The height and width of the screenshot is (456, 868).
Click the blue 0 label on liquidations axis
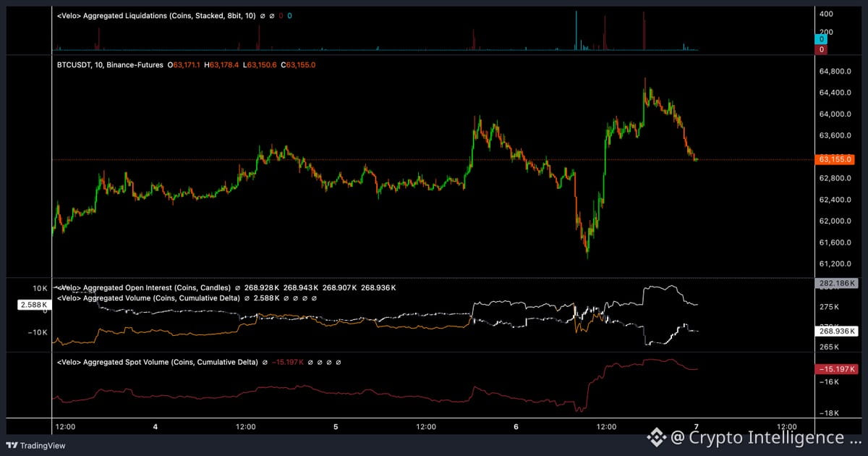point(822,41)
